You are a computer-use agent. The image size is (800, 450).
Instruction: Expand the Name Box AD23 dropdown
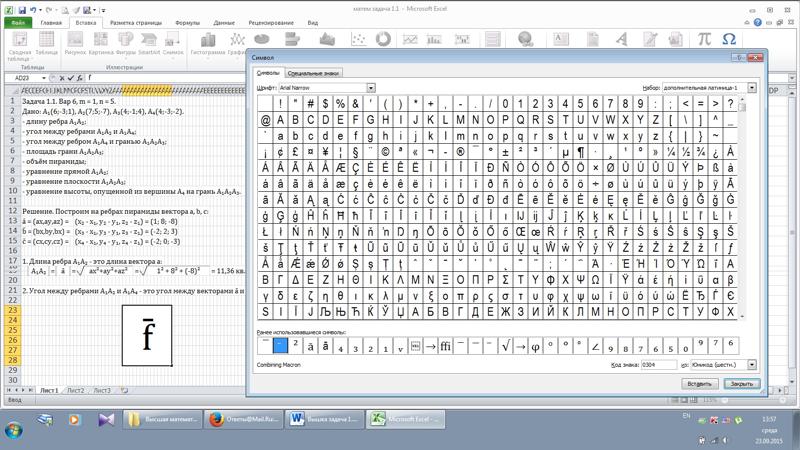tap(44, 78)
